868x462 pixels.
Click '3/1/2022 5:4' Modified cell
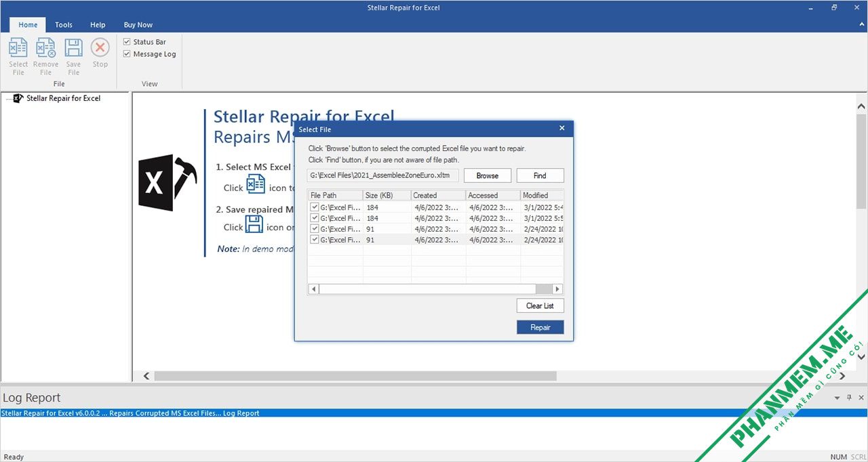(542, 207)
